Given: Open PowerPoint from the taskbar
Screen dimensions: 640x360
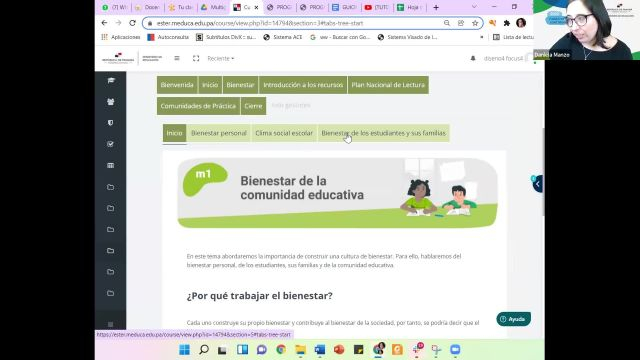Looking at the screenshot, I should pyautogui.click(x=339, y=350).
